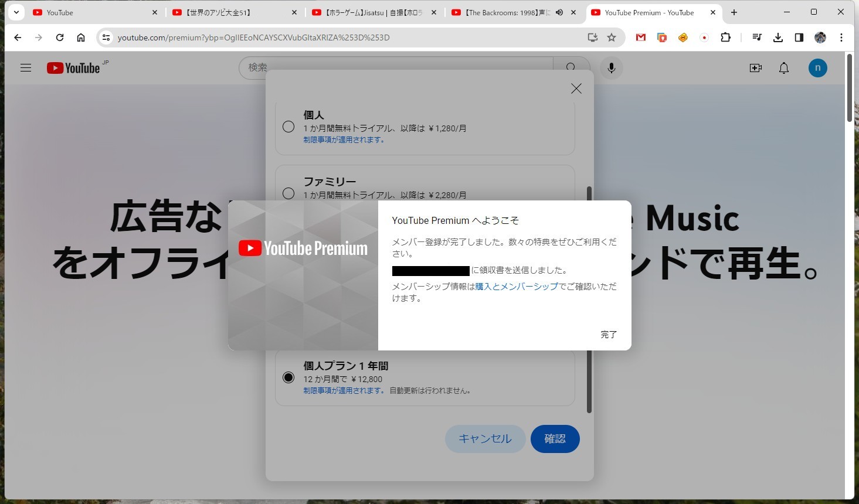Click 完了 in the welcome dialog
859x504 pixels.
609,335
